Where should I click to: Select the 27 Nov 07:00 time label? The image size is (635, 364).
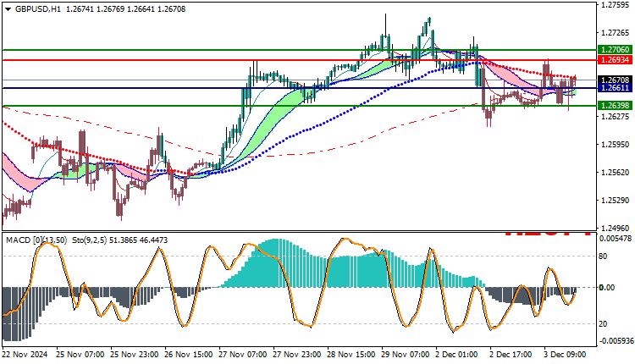[x=243, y=355]
